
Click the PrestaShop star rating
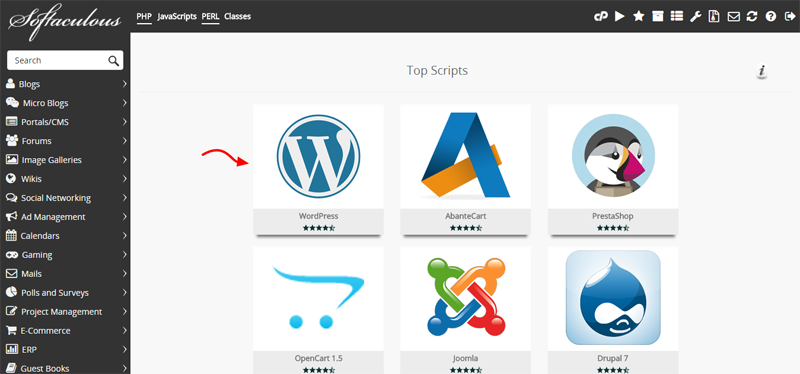[x=613, y=228]
